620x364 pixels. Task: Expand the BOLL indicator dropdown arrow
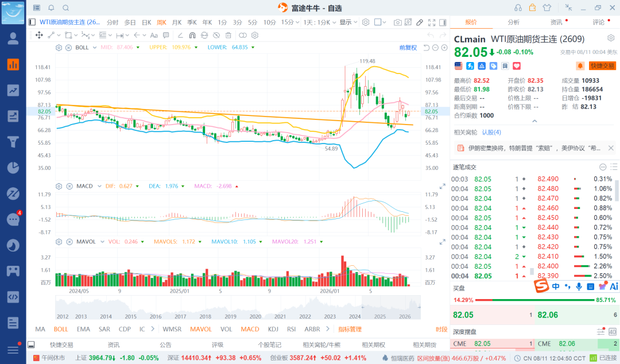(x=95, y=48)
